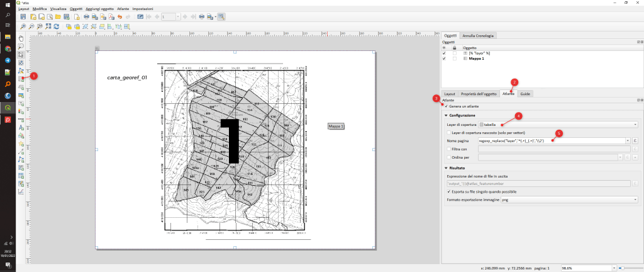Open the Atlante menu

coord(123,9)
